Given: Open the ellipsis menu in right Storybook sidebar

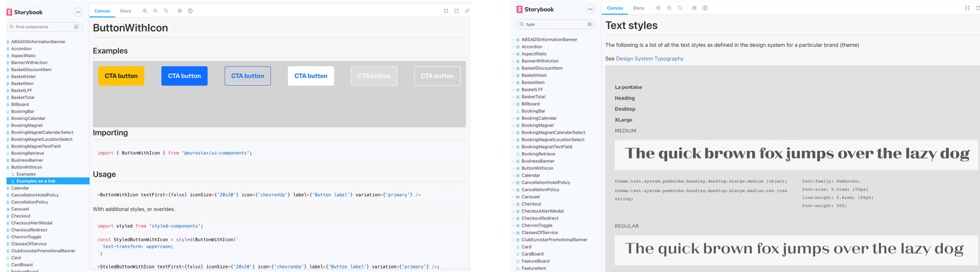Looking at the screenshot, I should (590, 9).
